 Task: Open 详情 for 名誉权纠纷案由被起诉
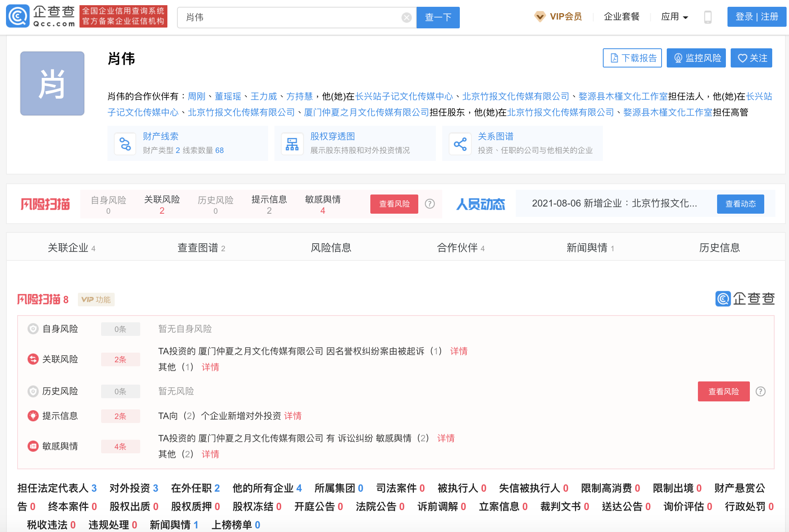click(459, 351)
